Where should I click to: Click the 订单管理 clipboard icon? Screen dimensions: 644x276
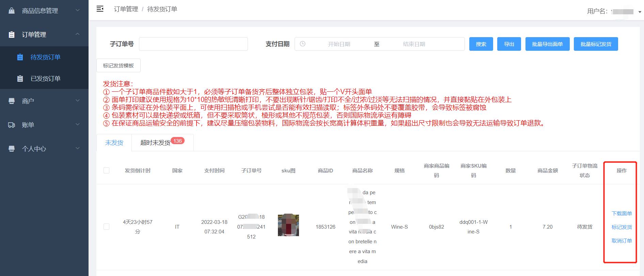pyautogui.click(x=12, y=34)
